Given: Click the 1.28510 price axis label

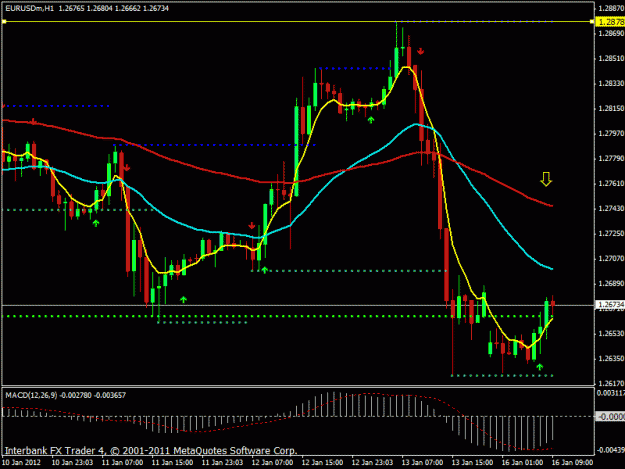Looking at the screenshot, I should point(611,58).
